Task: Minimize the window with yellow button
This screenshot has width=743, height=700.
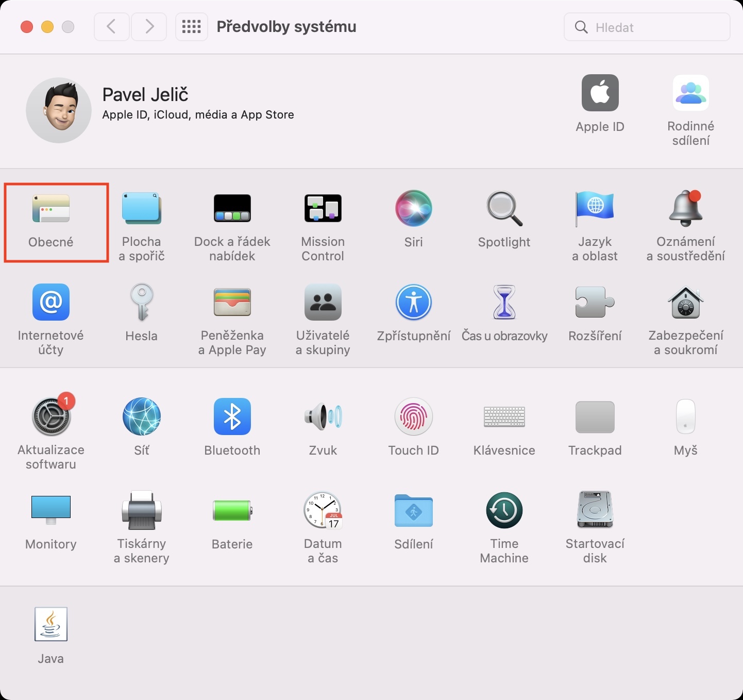Action: coord(47,27)
